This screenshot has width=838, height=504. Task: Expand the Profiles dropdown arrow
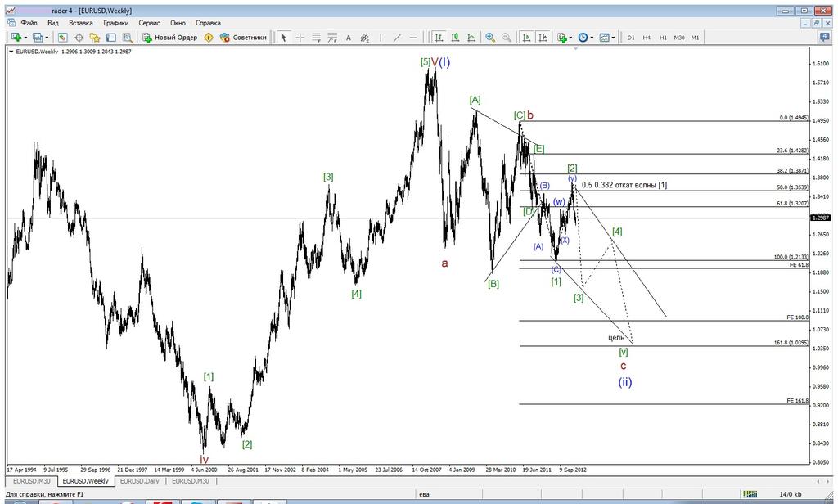47,38
